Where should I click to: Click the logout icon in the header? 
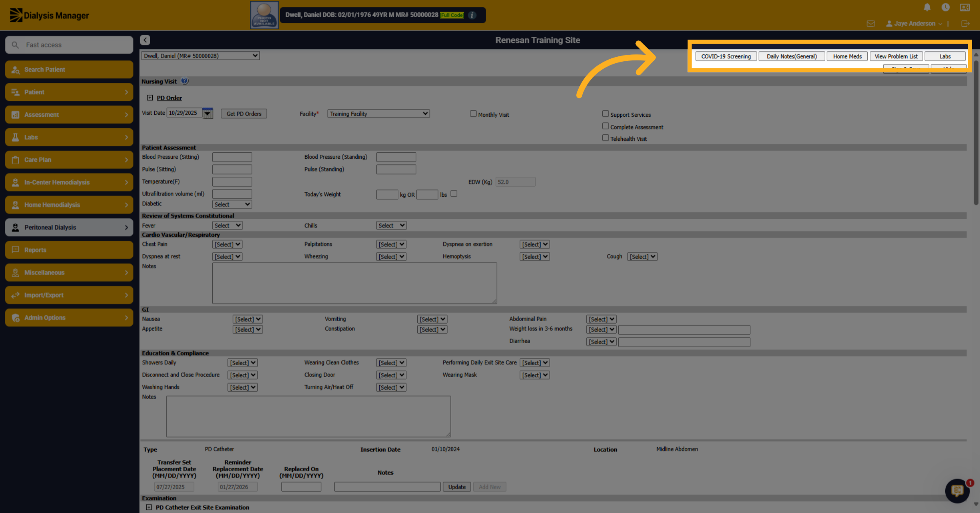[965, 24]
